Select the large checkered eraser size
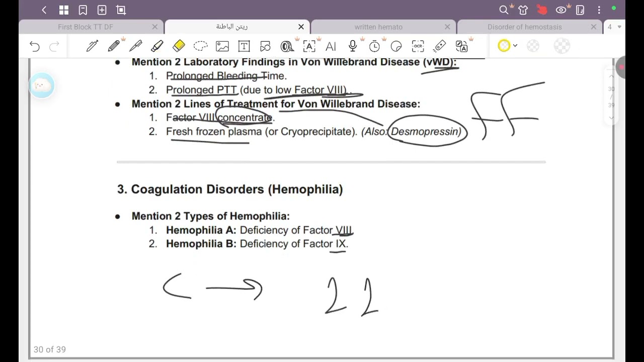Viewport: 644px width, 362px height. click(562, 46)
